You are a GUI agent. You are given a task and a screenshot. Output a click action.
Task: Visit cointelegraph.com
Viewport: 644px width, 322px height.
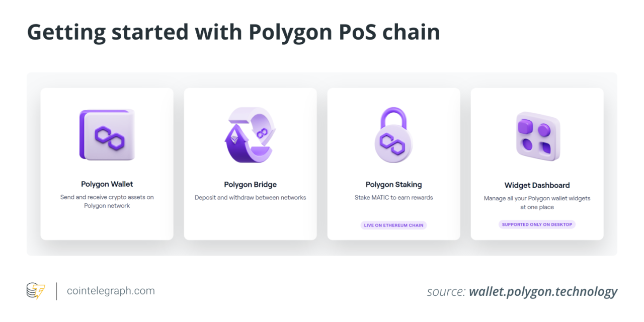tap(111, 291)
